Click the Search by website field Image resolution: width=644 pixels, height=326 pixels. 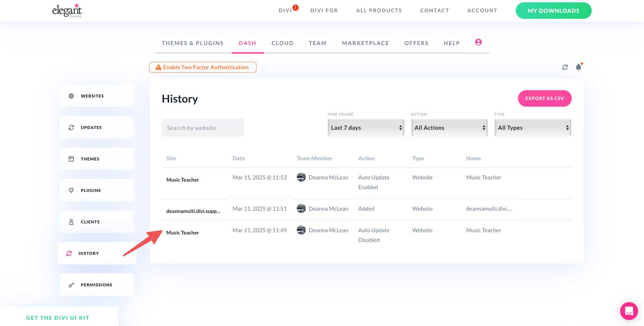203,127
